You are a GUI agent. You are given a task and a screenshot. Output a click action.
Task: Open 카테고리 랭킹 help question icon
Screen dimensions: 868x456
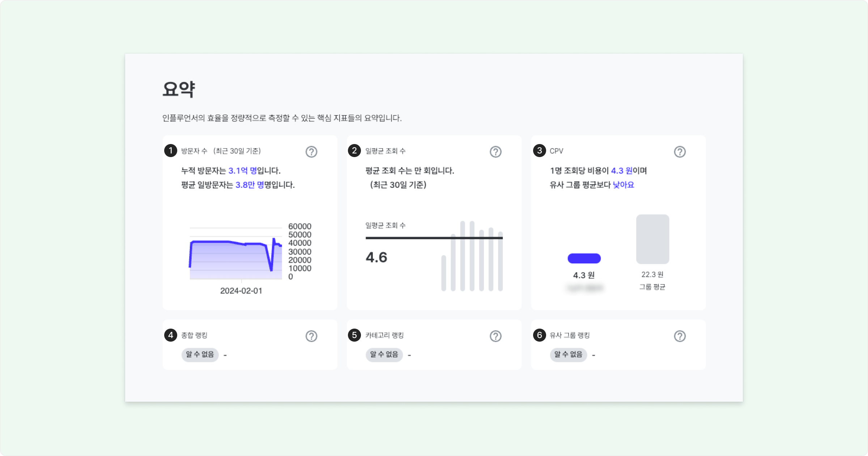(495, 336)
